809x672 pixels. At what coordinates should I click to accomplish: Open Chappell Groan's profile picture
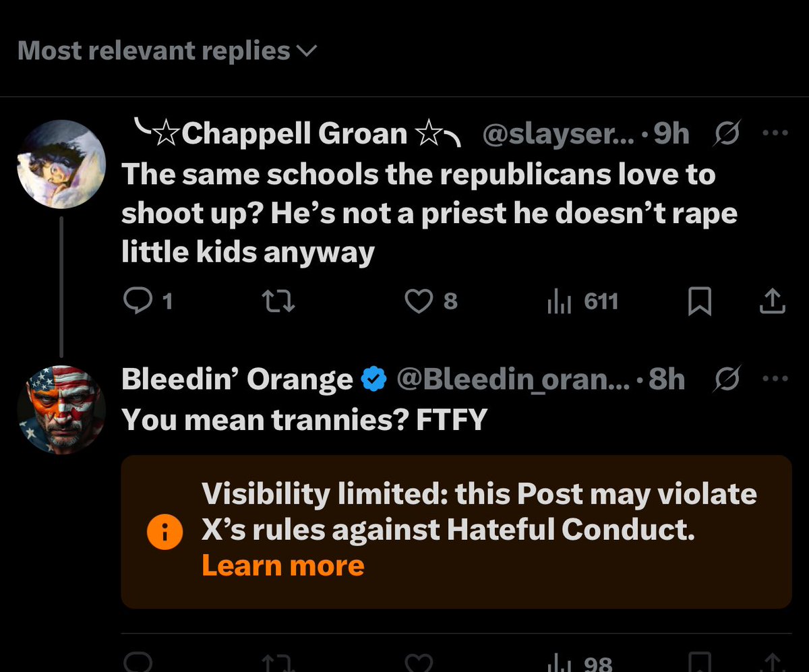click(x=61, y=165)
